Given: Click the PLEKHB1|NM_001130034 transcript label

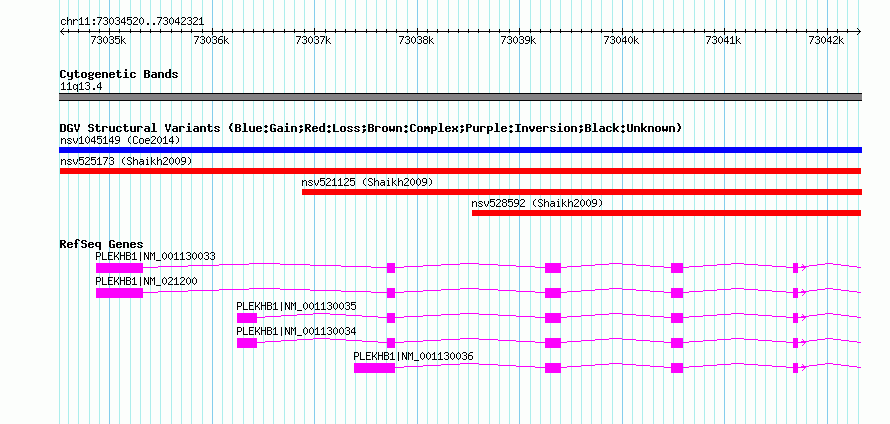Looking at the screenshot, I should pyautogui.click(x=297, y=331).
